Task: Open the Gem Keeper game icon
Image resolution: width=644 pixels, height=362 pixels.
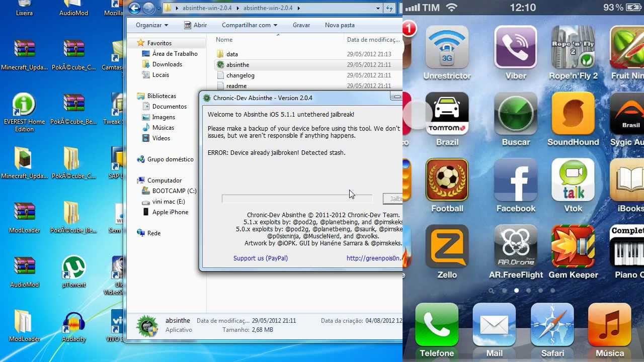Action: (x=573, y=247)
